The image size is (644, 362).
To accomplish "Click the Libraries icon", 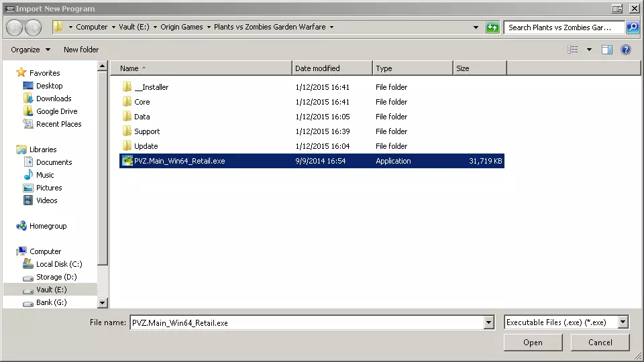I will (21, 149).
